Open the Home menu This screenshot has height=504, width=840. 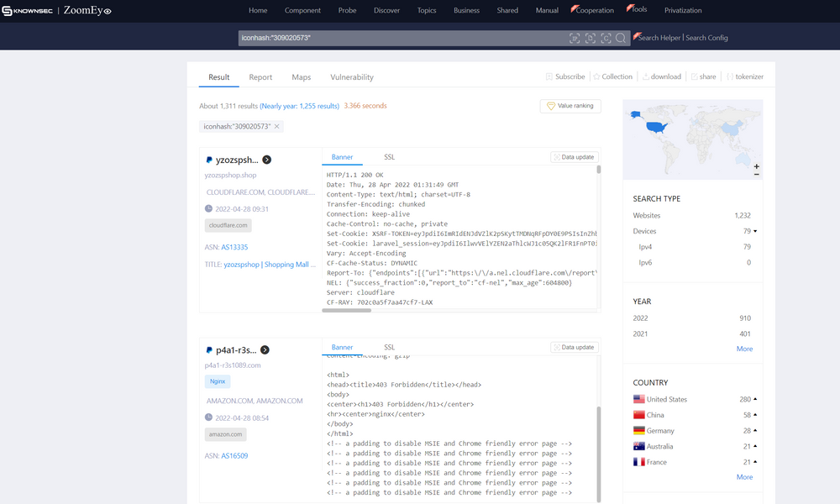[x=258, y=10]
